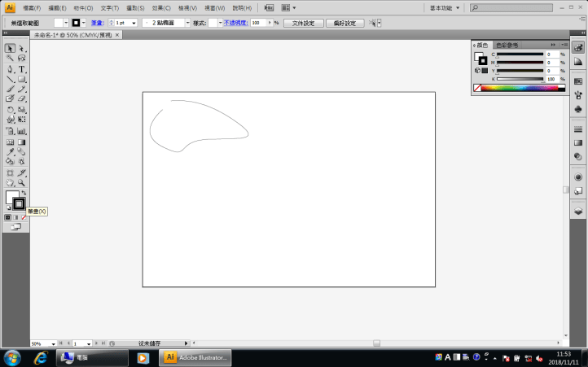Open the 50% zoom level dropdown
Image resolution: width=588 pixels, height=367 pixels.
click(54, 344)
